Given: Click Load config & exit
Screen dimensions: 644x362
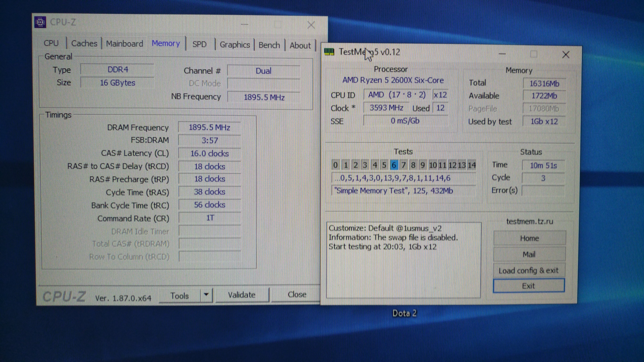Looking at the screenshot, I should click(x=528, y=270).
